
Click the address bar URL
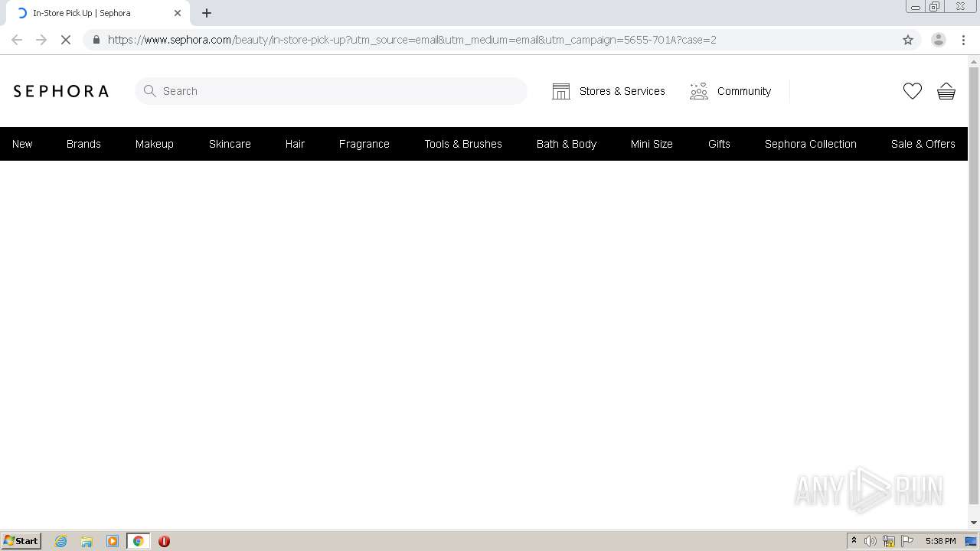[x=412, y=40]
